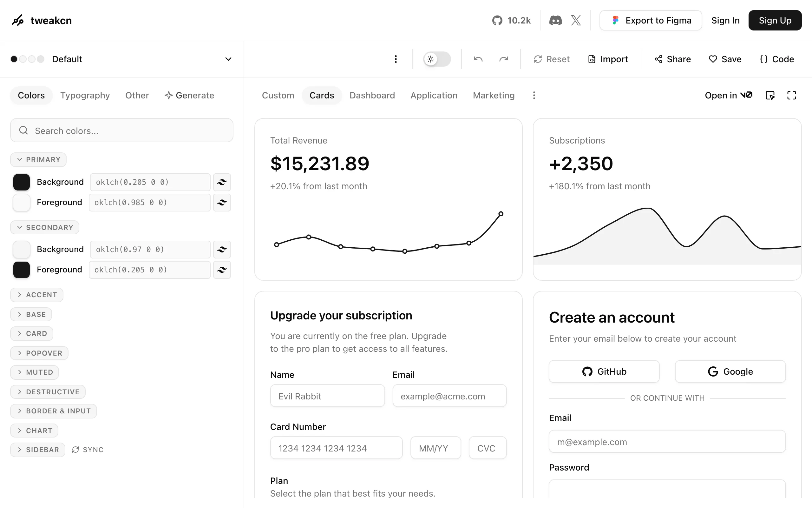
Task: Activate the inspector cursor icon
Action: tap(770, 96)
